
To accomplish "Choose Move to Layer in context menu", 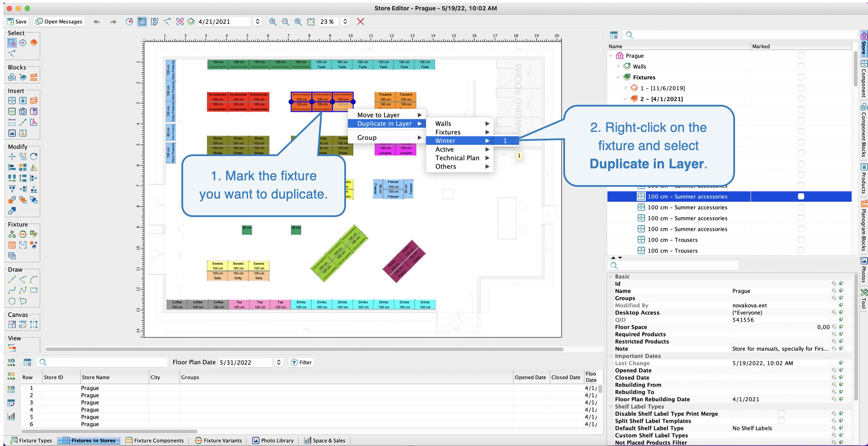I will 387,115.
